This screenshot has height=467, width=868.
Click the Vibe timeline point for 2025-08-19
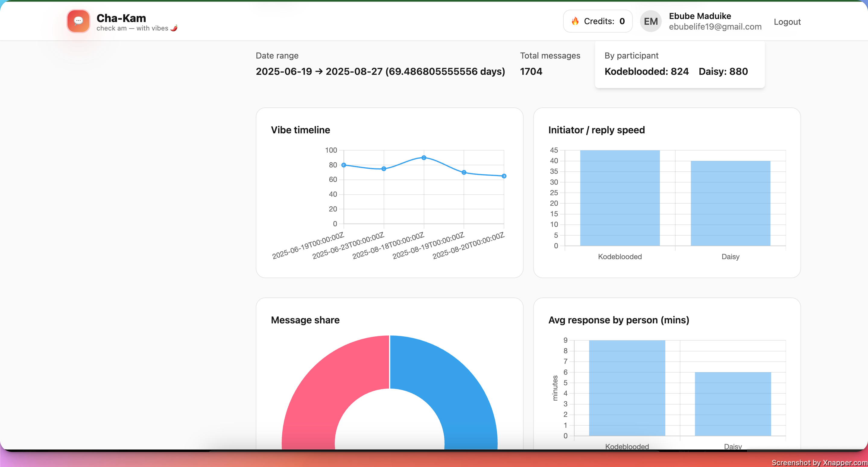click(x=464, y=173)
